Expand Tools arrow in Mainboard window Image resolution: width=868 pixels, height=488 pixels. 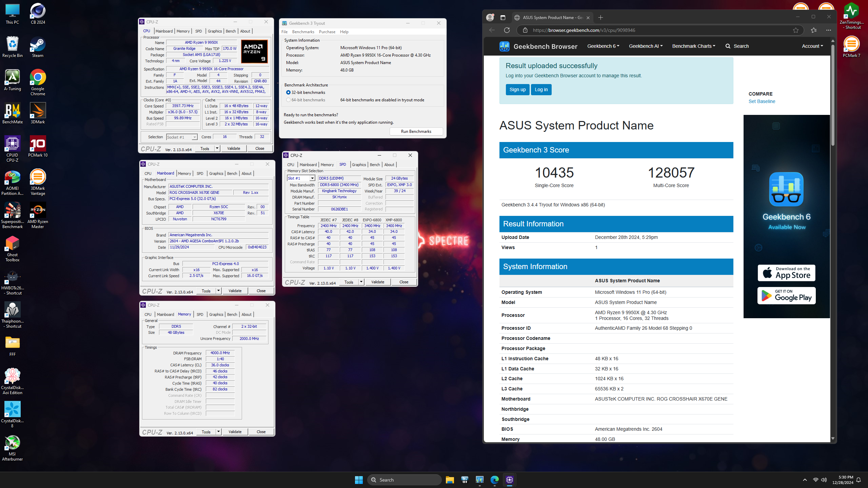tap(218, 291)
